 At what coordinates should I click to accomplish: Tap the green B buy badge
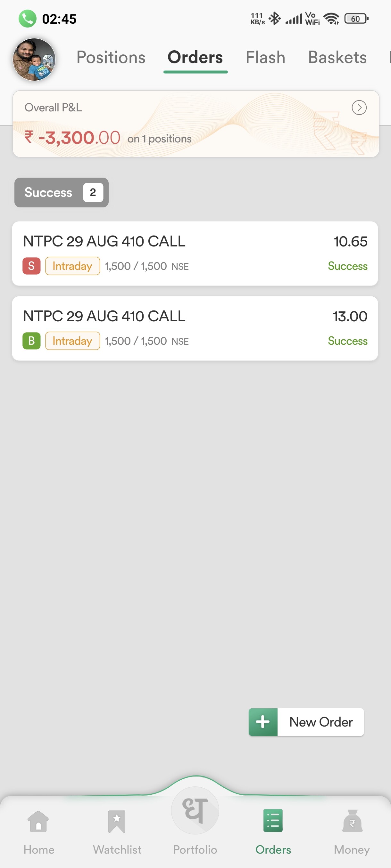point(31,341)
